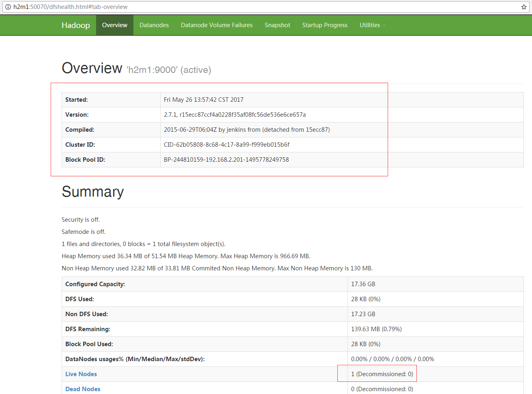Click the Version: row label

click(x=77, y=115)
